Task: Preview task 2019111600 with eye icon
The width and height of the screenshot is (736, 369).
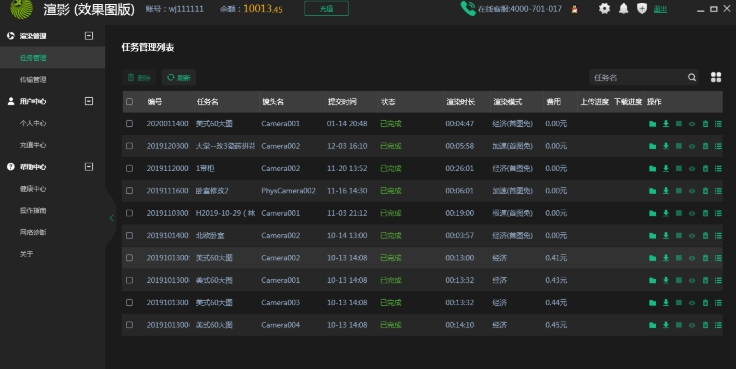Action: [x=692, y=191]
